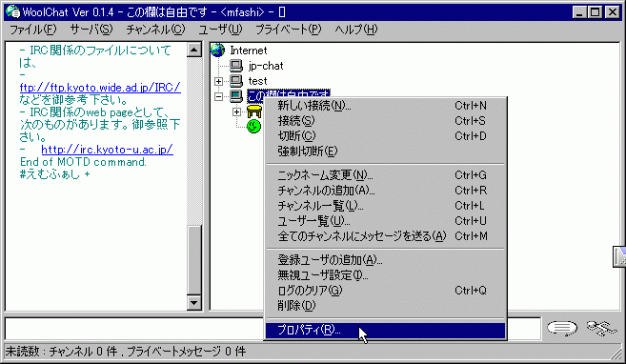Choose プロパティ(R)... from context menu
This screenshot has height=364, width=626.
[x=385, y=330]
